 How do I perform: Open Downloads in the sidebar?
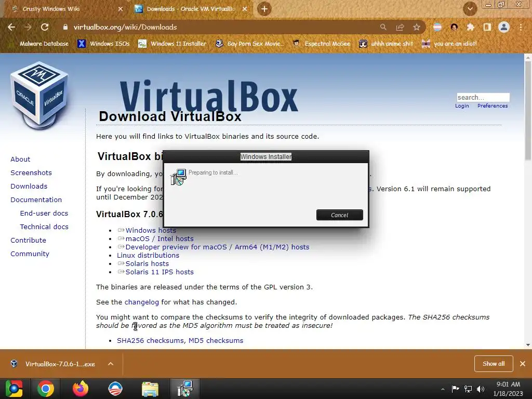[29, 187]
